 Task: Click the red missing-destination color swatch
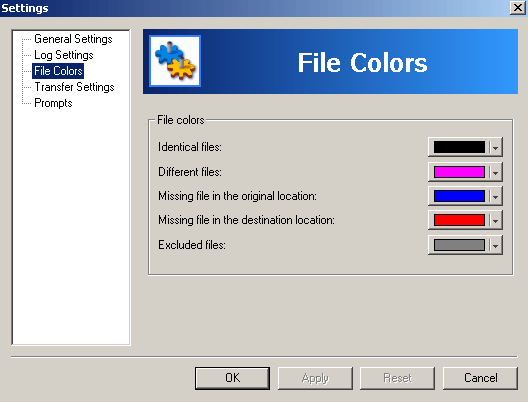click(x=459, y=221)
